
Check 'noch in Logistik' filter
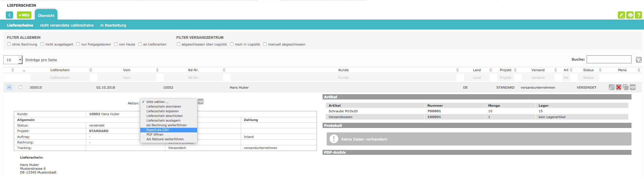tap(232, 44)
